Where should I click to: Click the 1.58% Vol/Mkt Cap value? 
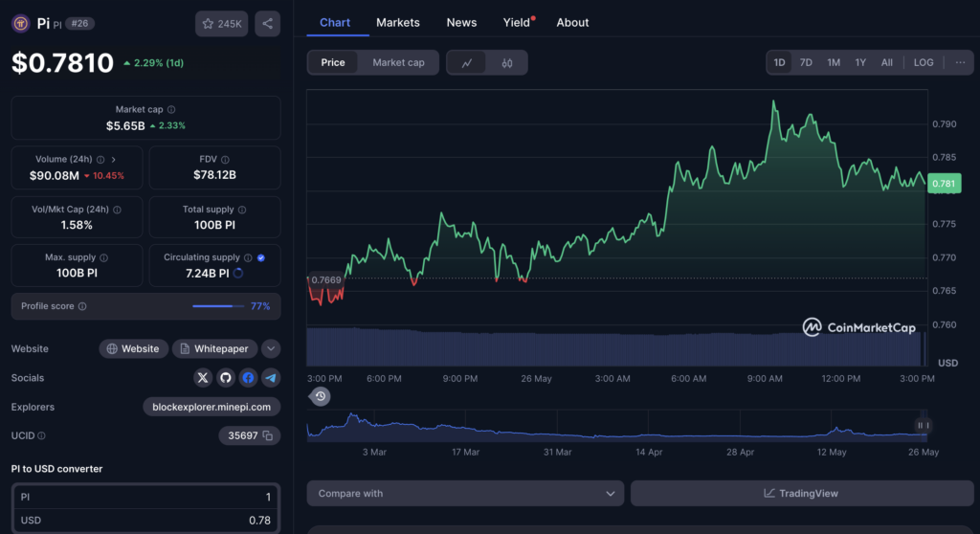[x=77, y=225]
